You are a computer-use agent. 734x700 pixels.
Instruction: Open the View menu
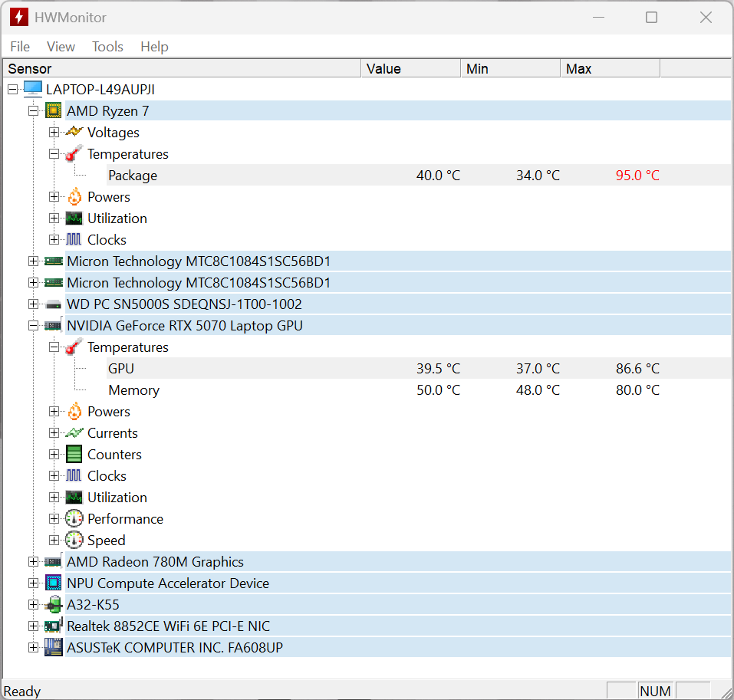pos(61,47)
